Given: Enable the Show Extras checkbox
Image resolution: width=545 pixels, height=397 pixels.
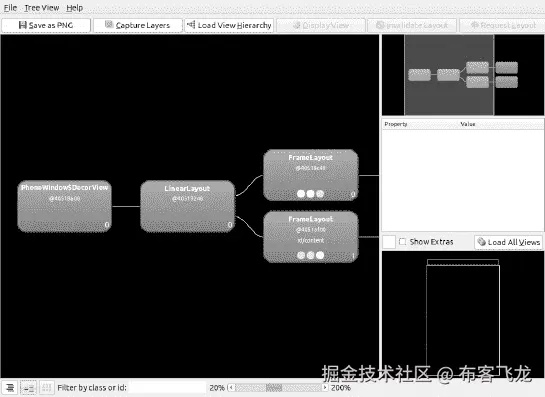Looking at the screenshot, I should (402, 242).
